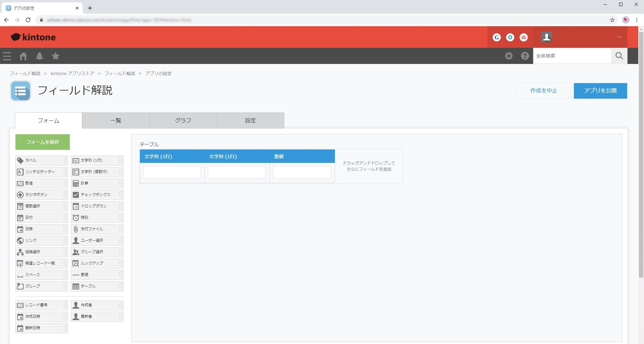
Task: Select the 文字列 (複数行) field item
Action: [97, 172]
